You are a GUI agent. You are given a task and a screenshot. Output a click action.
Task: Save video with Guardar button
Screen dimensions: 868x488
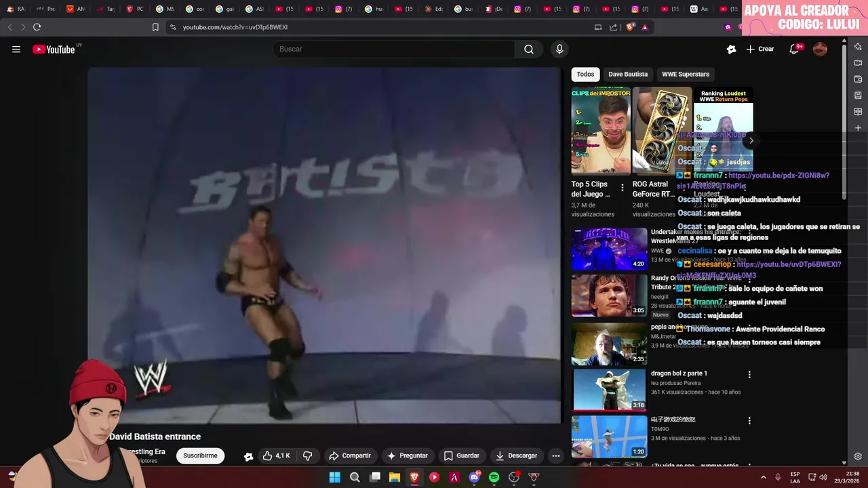point(461,455)
